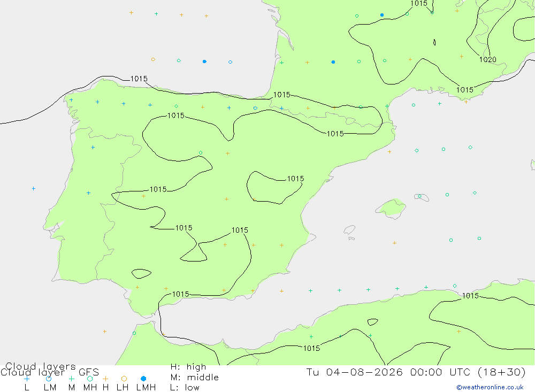Click the filled blue dot marker over southwest France
535x392 pixels.
pos(333,62)
